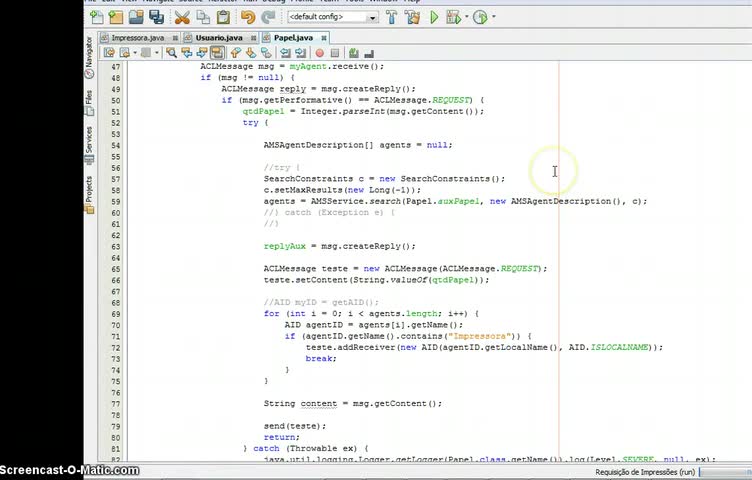The height and width of the screenshot is (480, 752).
Task: Click the 'return;' statement on line 80
Action: [282, 437]
